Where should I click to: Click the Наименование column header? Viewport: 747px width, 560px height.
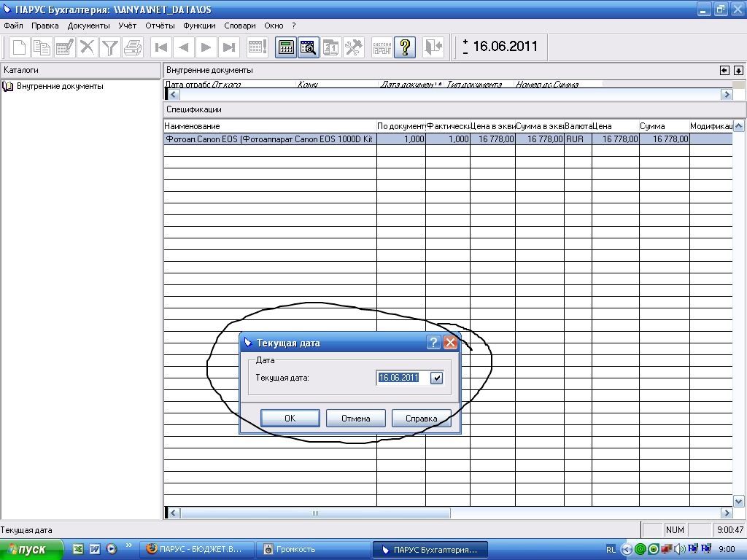270,126
